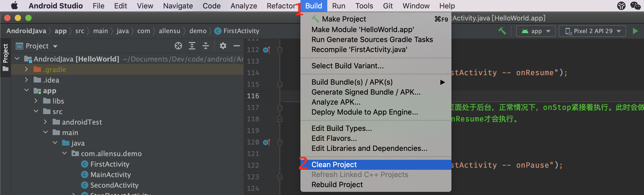Click the locate target icon in Project panel
Screen dimensions: 644x195
pyautogui.click(x=178, y=46)
